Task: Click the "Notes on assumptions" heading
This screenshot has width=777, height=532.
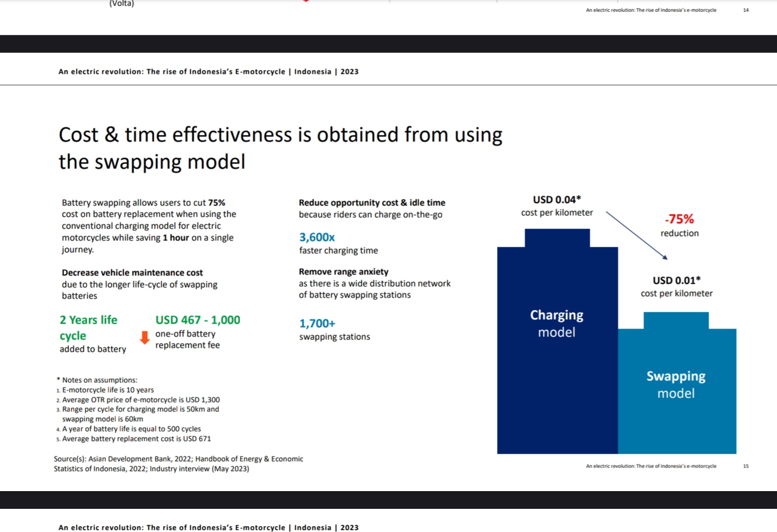Action: (x=99, y=380)
